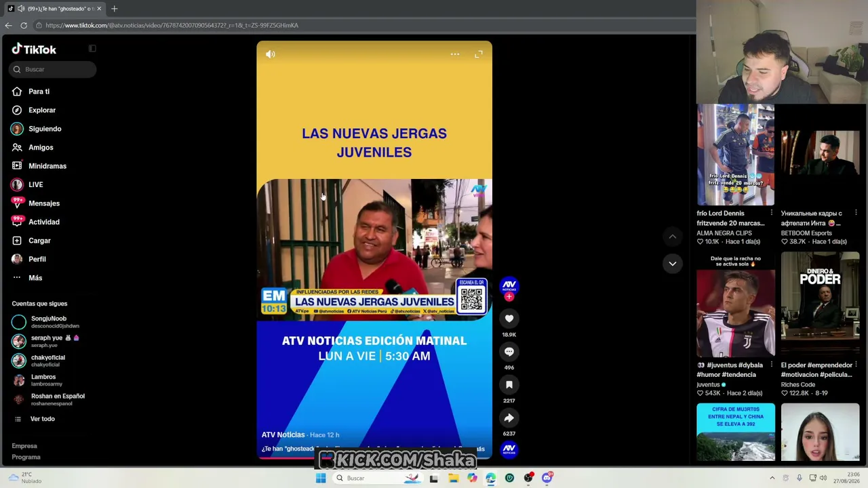The image size is (868, 488).
Task: Play the Dinero & Poder recommended video
Action: [820, 305]
